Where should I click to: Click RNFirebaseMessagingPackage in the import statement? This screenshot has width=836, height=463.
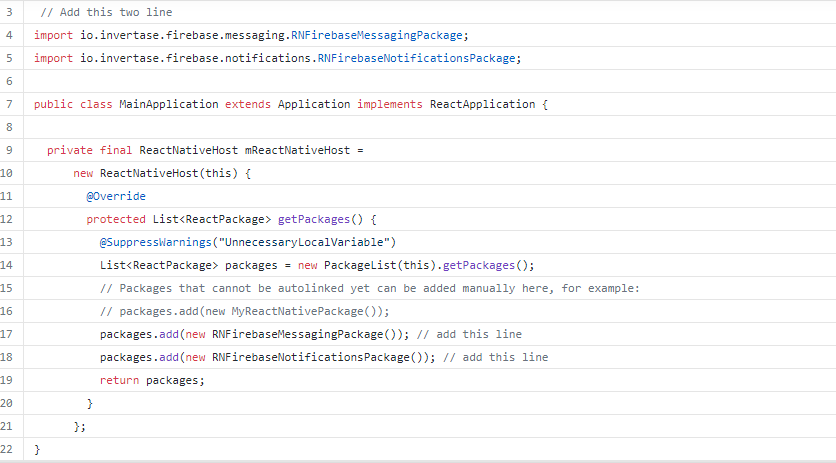click(376, 35)
